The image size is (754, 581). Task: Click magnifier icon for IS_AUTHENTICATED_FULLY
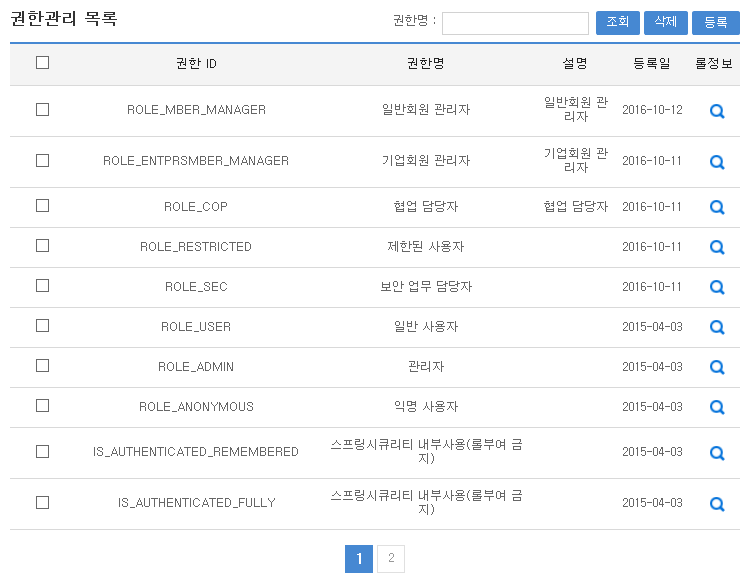coord(716,504)
